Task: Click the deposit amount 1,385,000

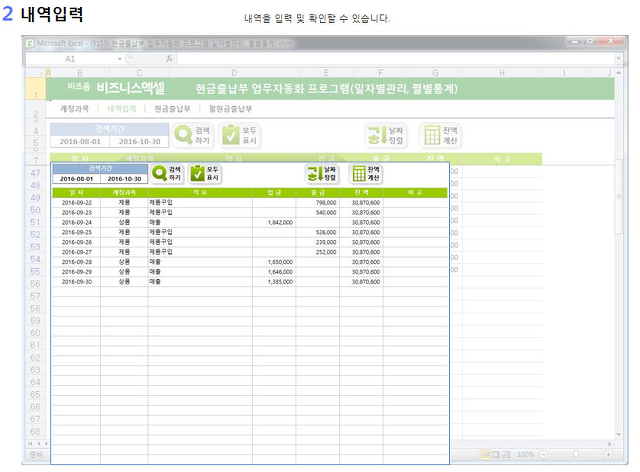Action: (x=280, y=282)
